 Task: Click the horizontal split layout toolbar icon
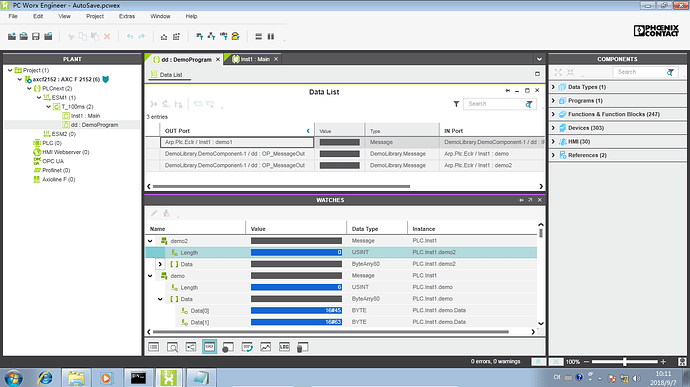259,37
